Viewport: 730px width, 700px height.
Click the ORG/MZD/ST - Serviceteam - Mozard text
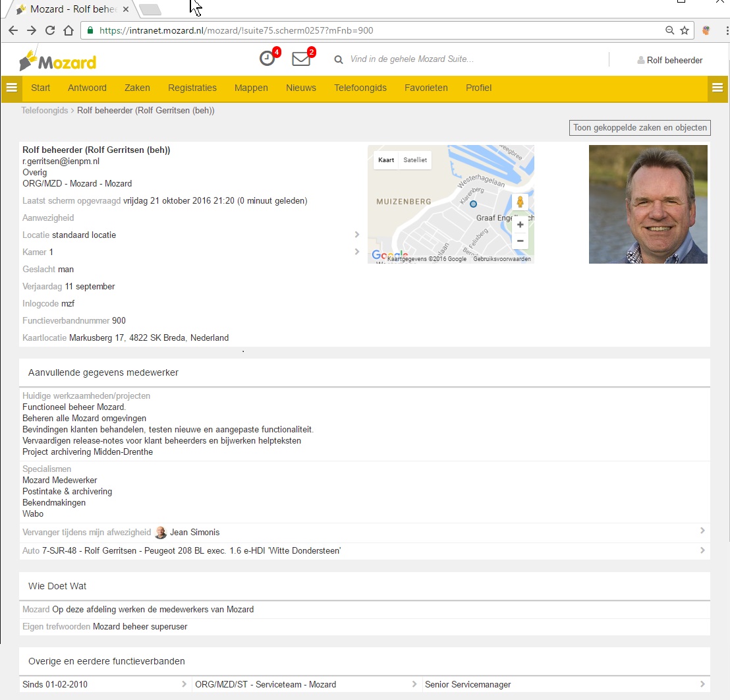266,684
